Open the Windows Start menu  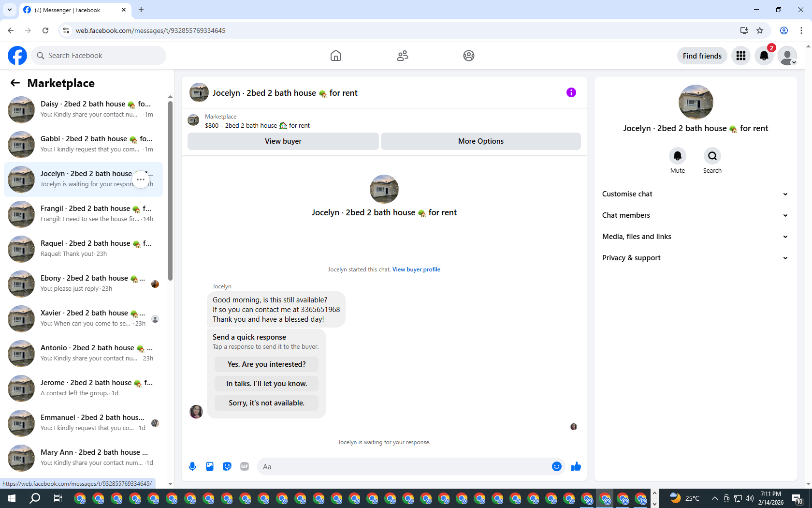tap(12, 498)
